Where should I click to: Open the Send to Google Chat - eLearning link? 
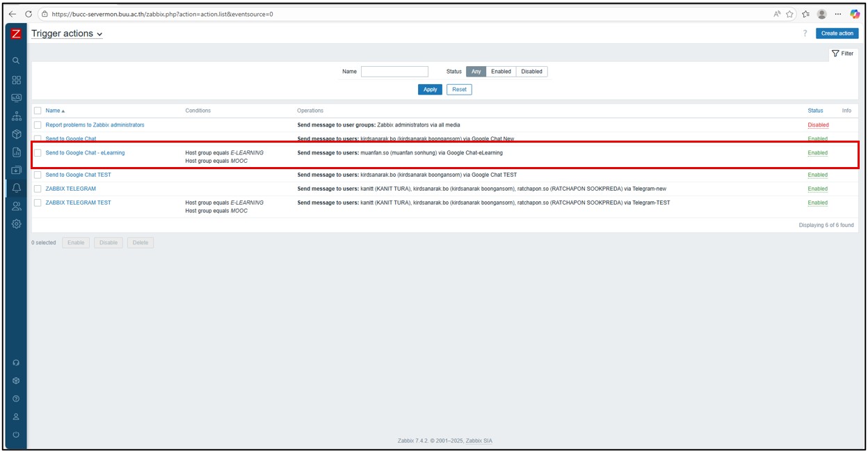[85, 152]
